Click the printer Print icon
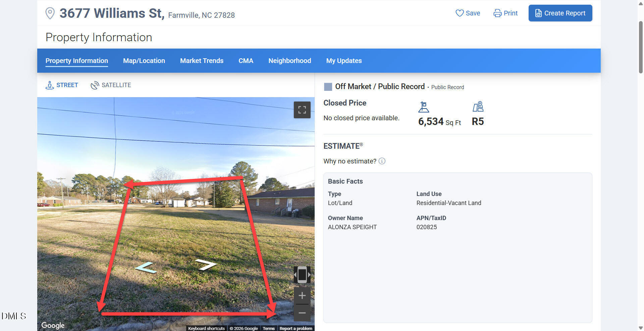This screenshot has width=644, height=331. (x=497, y=13)
